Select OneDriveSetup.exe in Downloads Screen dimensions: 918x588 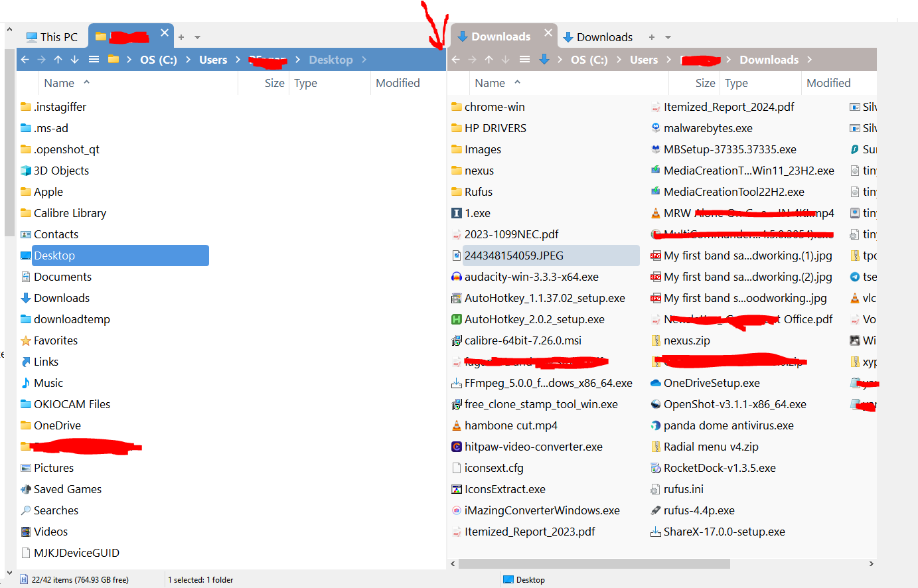tap(711, 383)
